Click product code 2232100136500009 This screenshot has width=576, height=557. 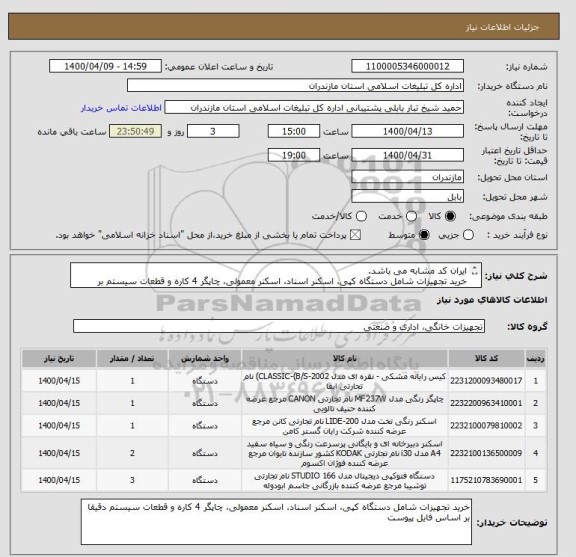point(486,453)
